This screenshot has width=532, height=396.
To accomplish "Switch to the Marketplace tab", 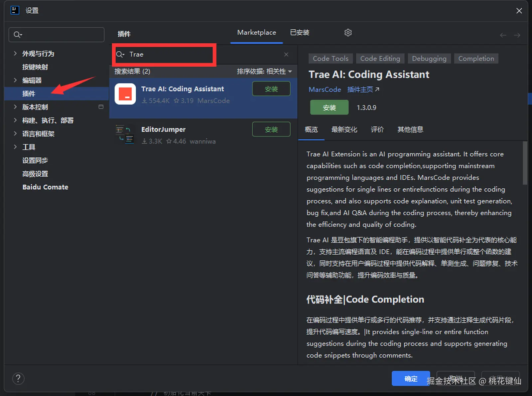I will 256,33.
